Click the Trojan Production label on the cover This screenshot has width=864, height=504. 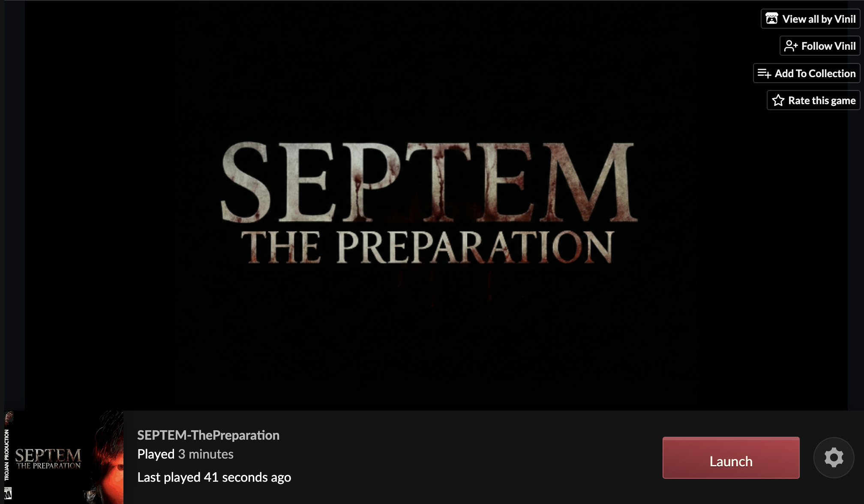coord(7,455)
